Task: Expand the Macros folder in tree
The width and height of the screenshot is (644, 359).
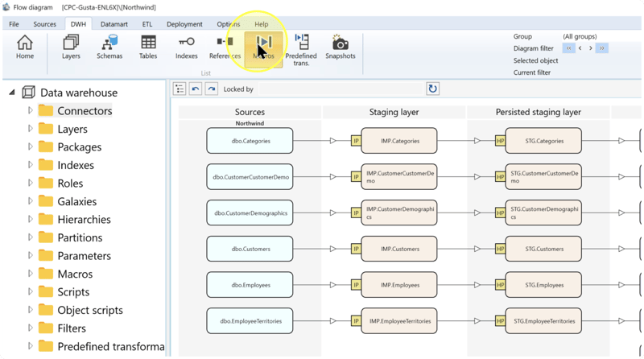Action: 30,274
